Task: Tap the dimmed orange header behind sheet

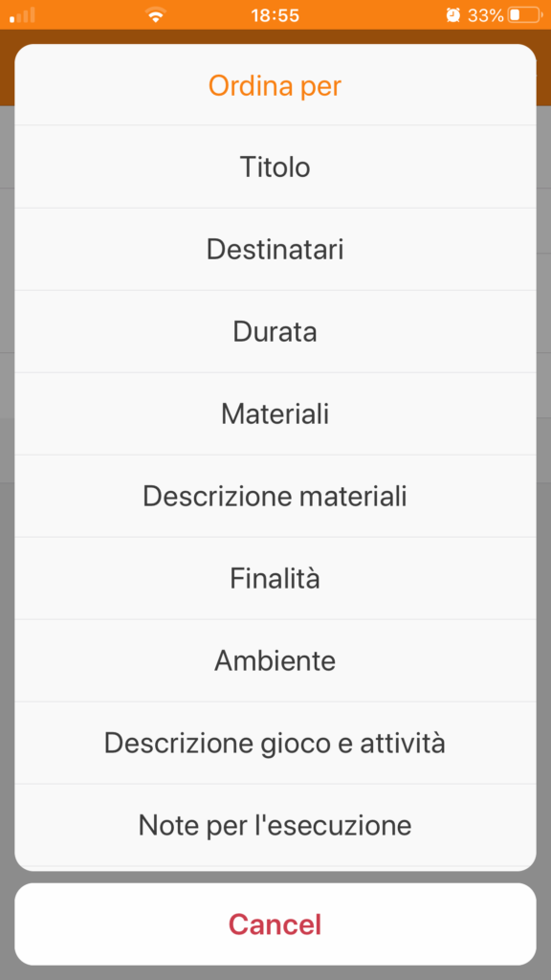Action: 275,37
